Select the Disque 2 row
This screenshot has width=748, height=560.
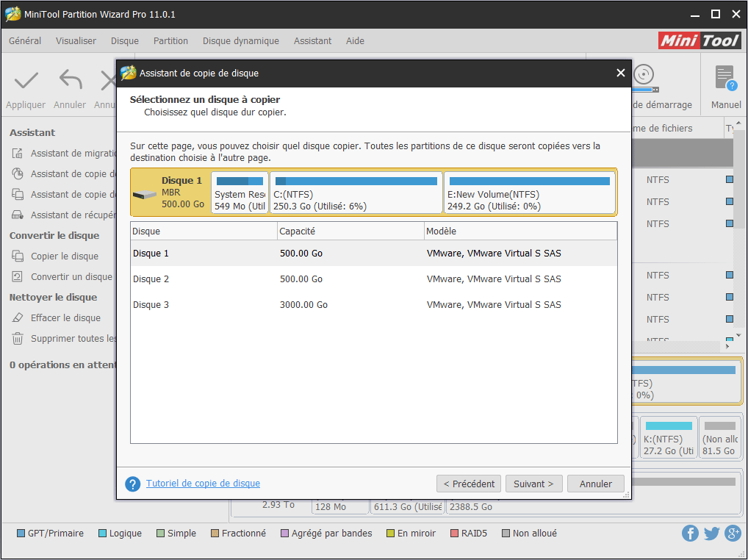point(373,279)
